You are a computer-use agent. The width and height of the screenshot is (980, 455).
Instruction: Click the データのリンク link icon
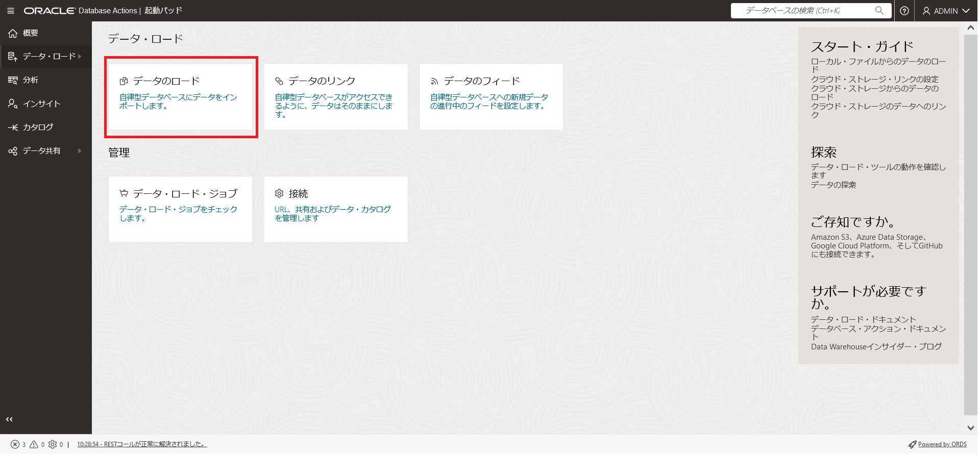coord(279,81)
